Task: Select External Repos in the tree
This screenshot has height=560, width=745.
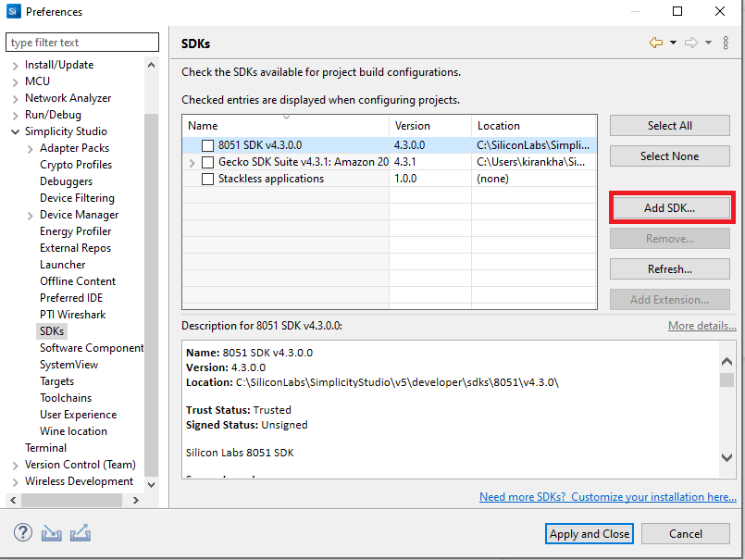Action: point(75,248)
